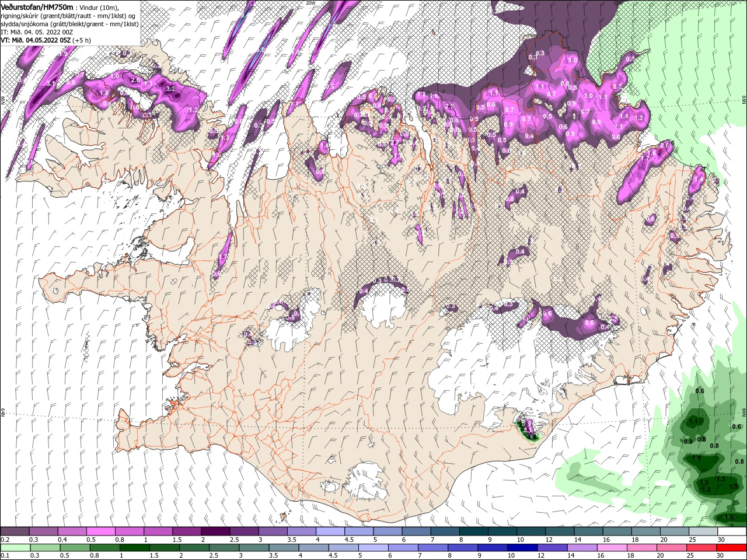Image resolution: width=747 pixels, height=560 pixels.
Task: Pick the 18 swatch on the upper snow scale
Action: pyautogui.click(x=645, y=531)
